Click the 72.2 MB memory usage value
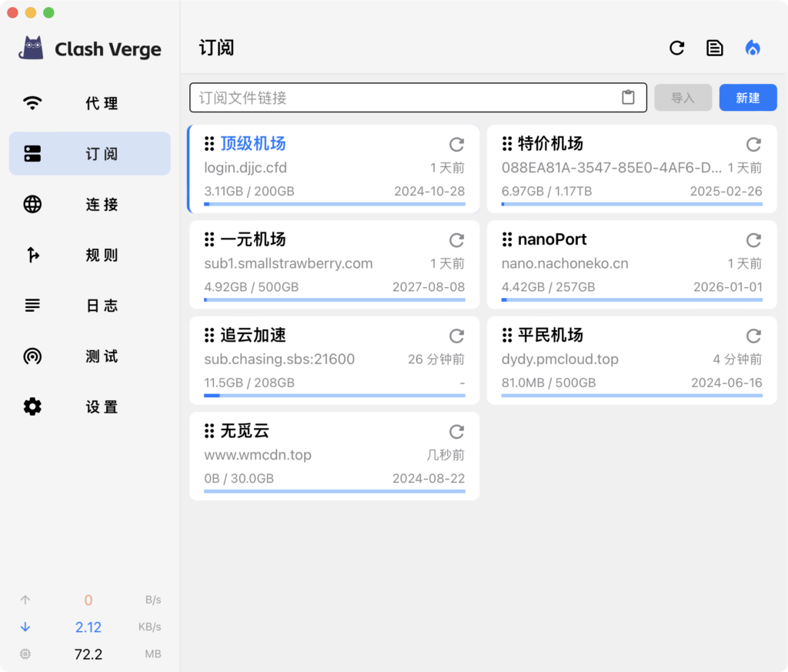The height and width of the screenshot is (672, 788). tap(88, 654)
